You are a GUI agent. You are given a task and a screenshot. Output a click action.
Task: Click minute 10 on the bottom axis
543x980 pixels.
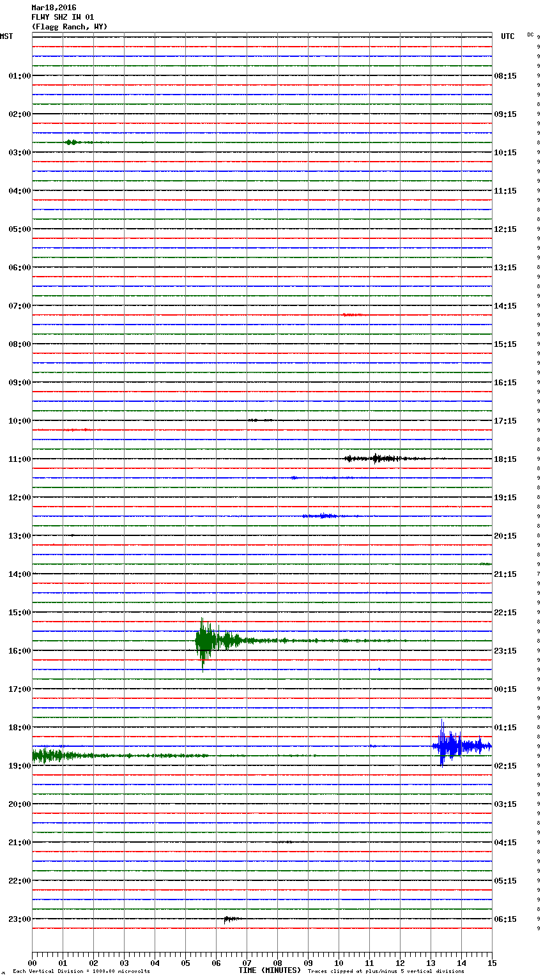point(339,963)
